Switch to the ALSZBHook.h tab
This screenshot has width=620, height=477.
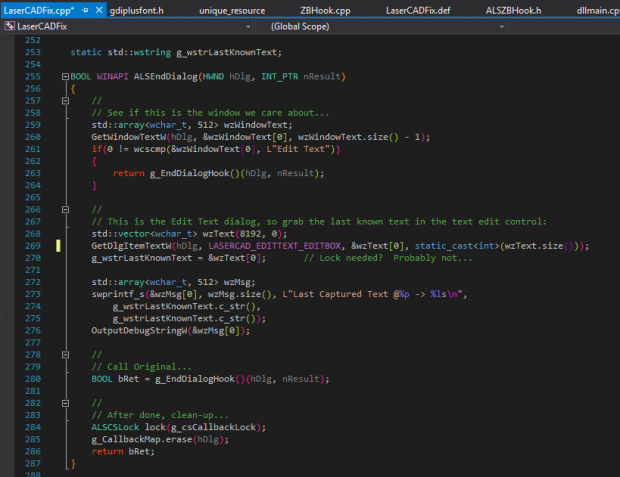[512, 9]
